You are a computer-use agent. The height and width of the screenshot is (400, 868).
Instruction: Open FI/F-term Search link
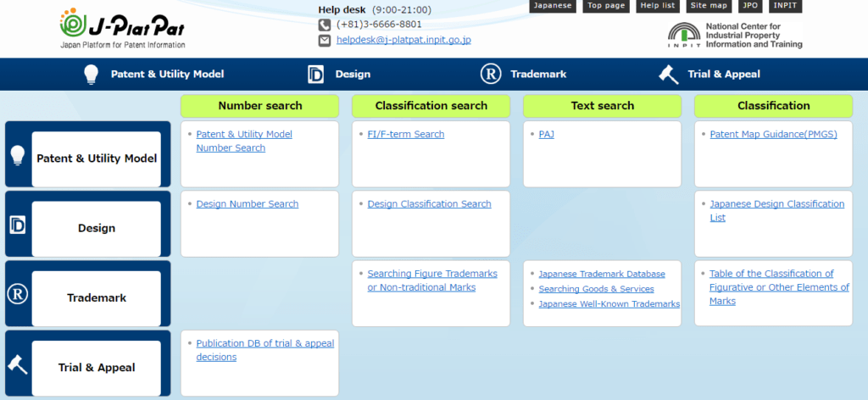[406, 135]
